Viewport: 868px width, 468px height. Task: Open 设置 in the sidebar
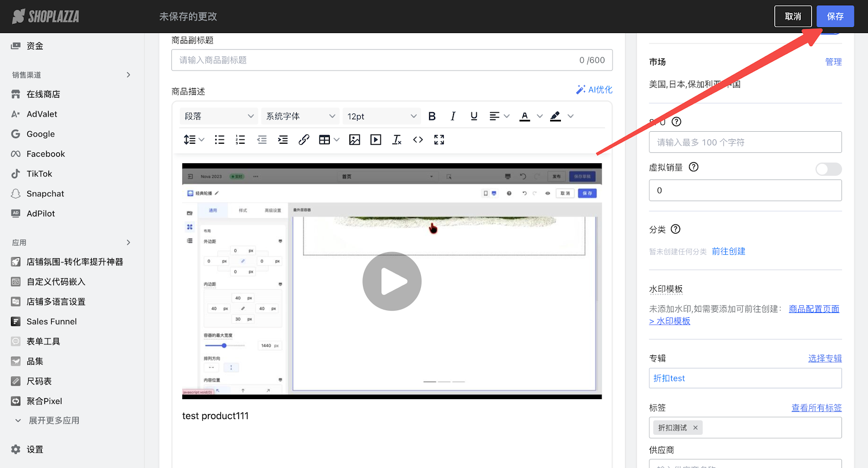pos(35,450)
